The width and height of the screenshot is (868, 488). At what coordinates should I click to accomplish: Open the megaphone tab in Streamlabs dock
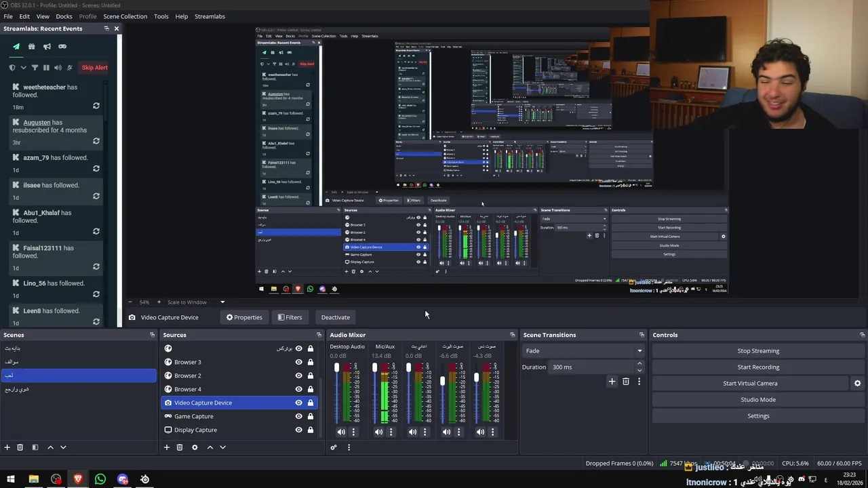pyautogui.click(x=47, y=47)
